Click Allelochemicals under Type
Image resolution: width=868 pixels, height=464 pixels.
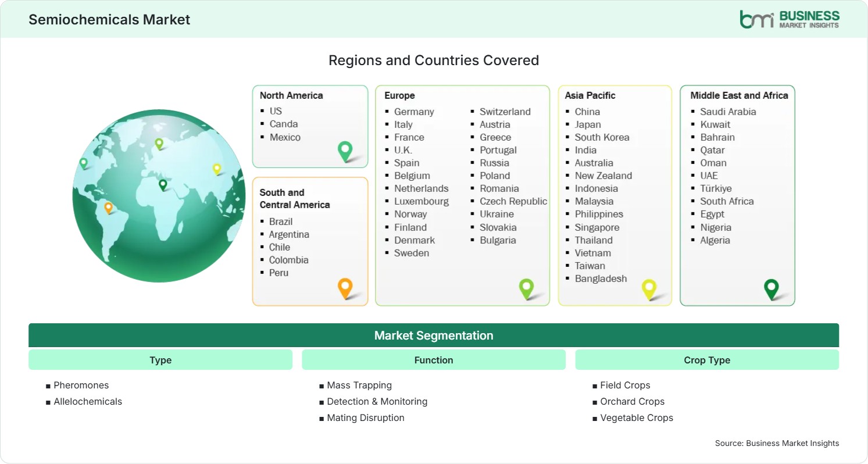pos(88,401)
